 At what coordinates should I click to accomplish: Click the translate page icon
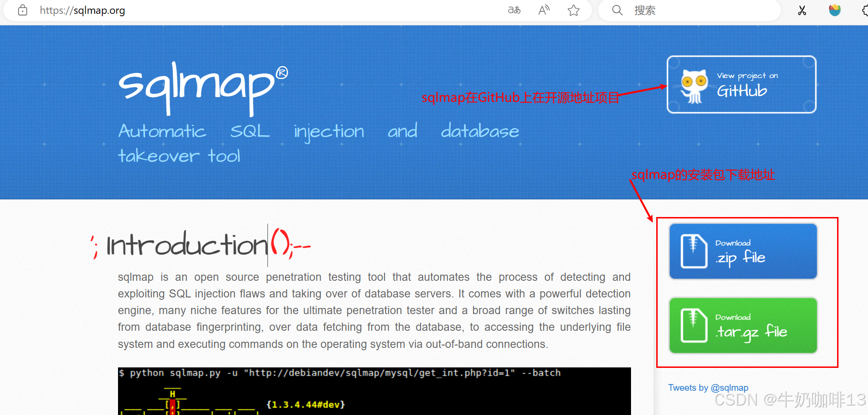pos(514,10)
